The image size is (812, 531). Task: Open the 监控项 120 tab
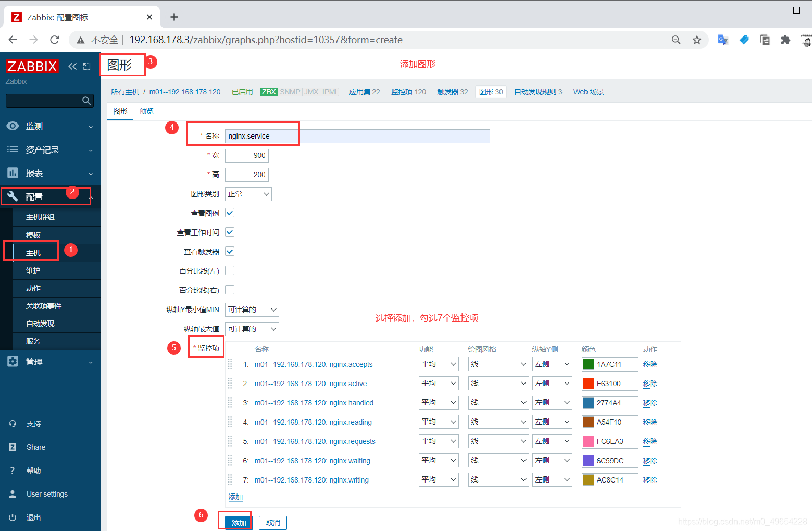click(409, 92)
